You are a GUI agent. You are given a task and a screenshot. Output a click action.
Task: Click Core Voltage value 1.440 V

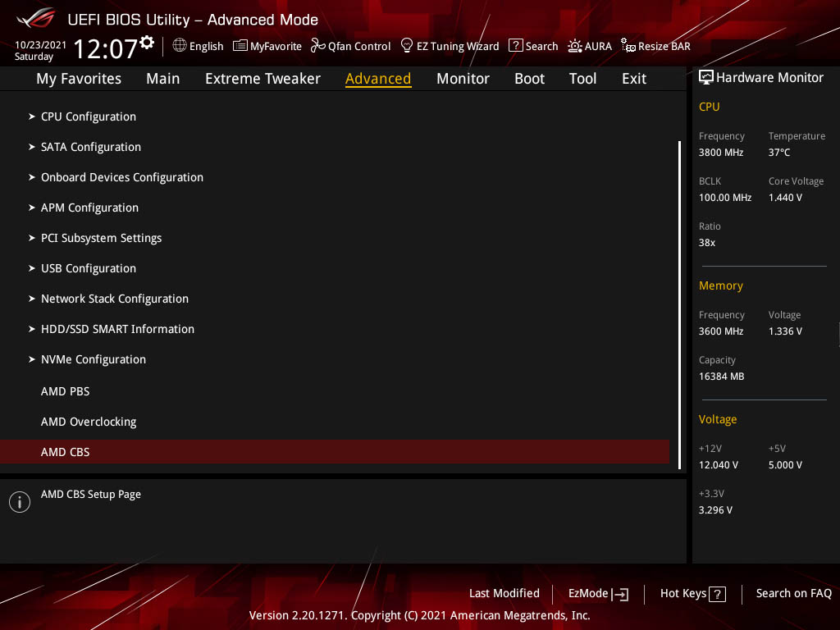785,198
